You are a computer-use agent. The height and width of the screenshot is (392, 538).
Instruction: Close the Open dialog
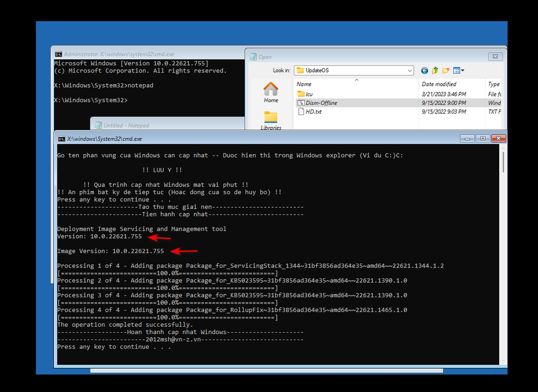pyautogui.click(x=495, y=56)
